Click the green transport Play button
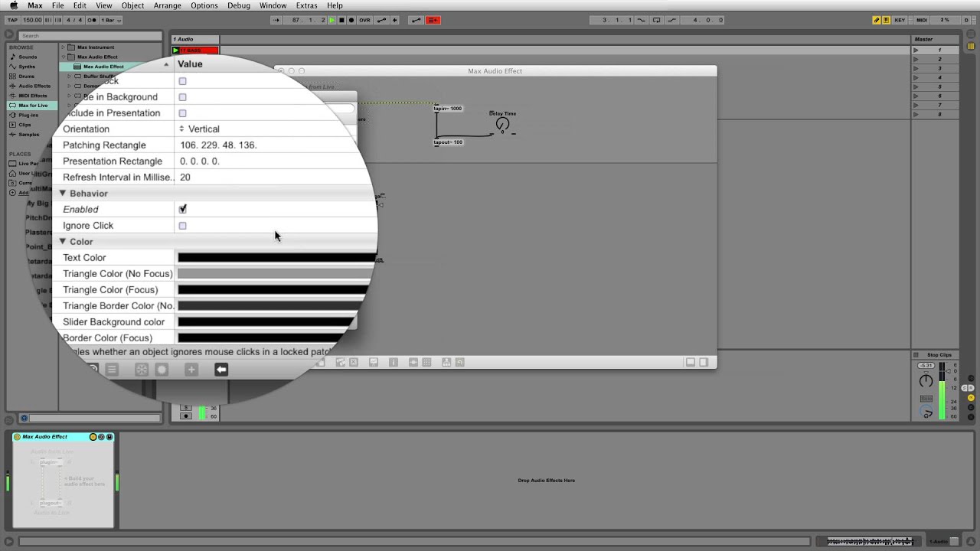Viewport: 980px width, 551px height. [332, 20]
